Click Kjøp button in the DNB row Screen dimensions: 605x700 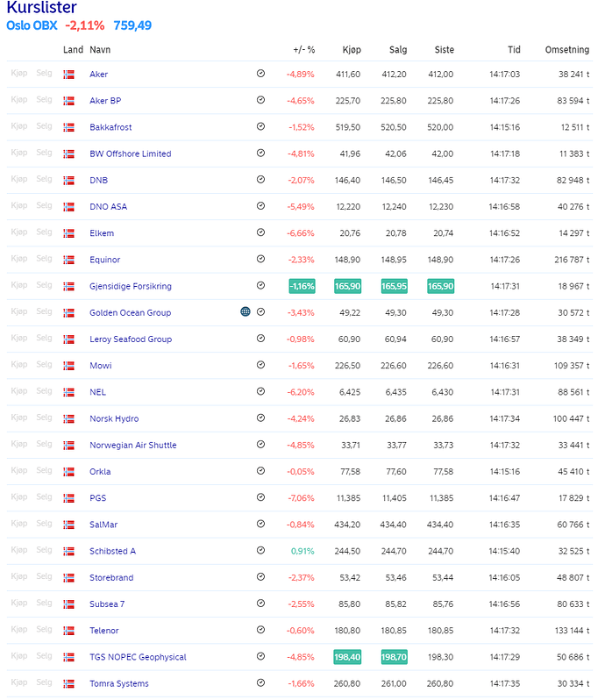pyautogui.click(x=19, y=179)
